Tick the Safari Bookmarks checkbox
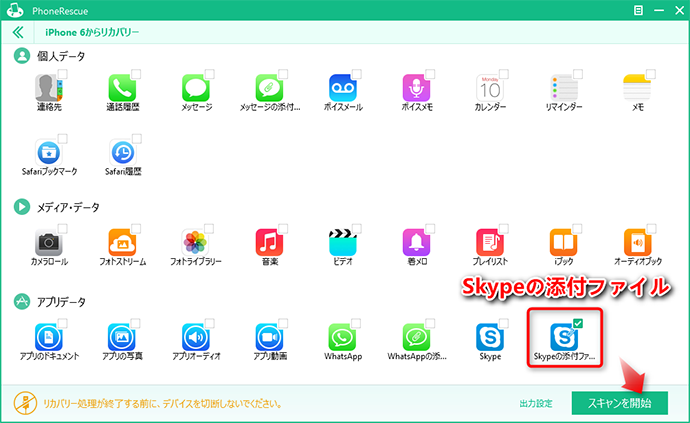The image size is (690, 423). tap(62, 139)
